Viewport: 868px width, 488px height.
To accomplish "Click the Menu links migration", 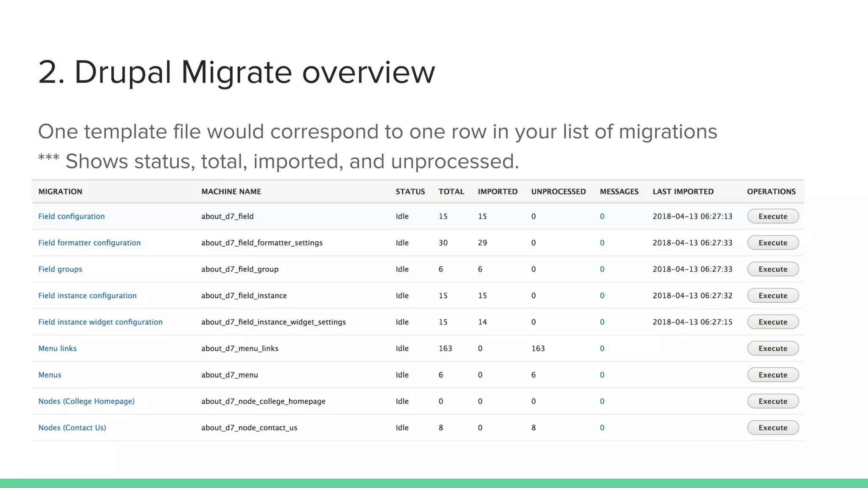I will coord(57,349).
